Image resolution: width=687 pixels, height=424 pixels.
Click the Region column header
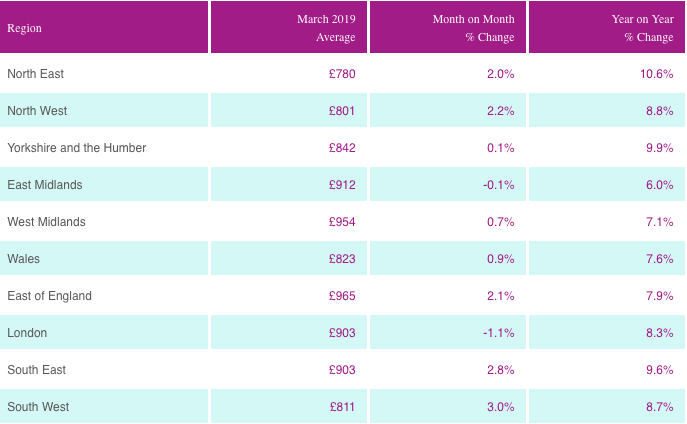24,28
